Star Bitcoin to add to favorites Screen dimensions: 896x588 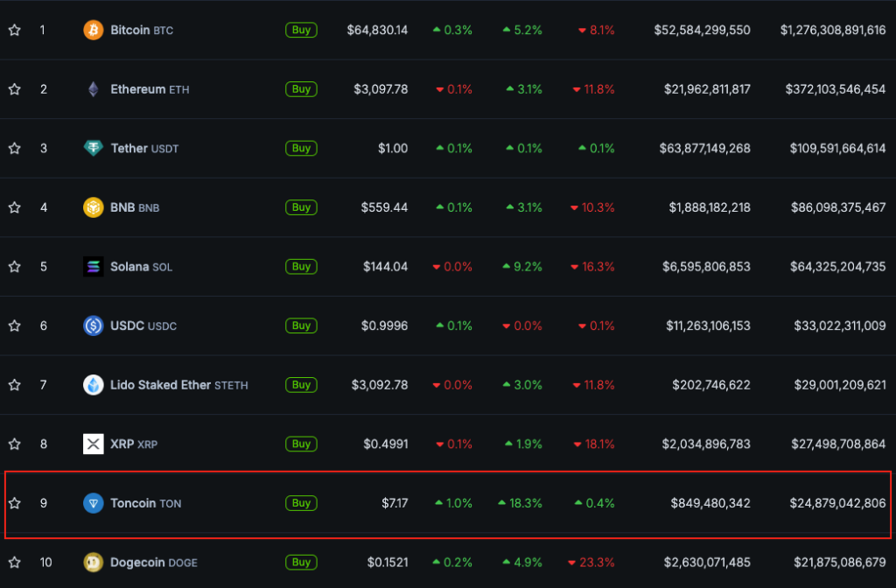coord(14,31)
